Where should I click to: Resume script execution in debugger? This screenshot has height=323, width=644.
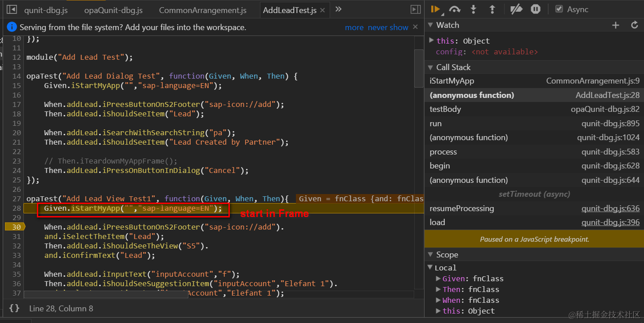[x=435, y=9]
